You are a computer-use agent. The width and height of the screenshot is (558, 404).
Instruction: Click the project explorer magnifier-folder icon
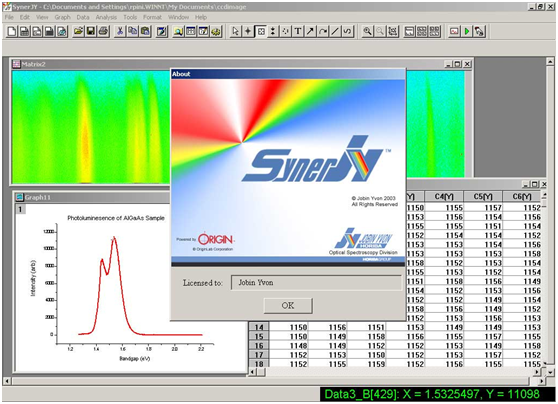(x=178, y=32)
